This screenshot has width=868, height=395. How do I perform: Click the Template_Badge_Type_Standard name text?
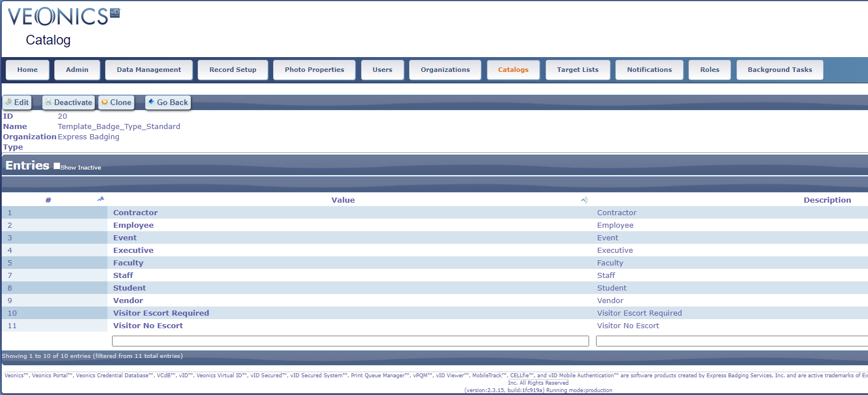tap(119, 126)
